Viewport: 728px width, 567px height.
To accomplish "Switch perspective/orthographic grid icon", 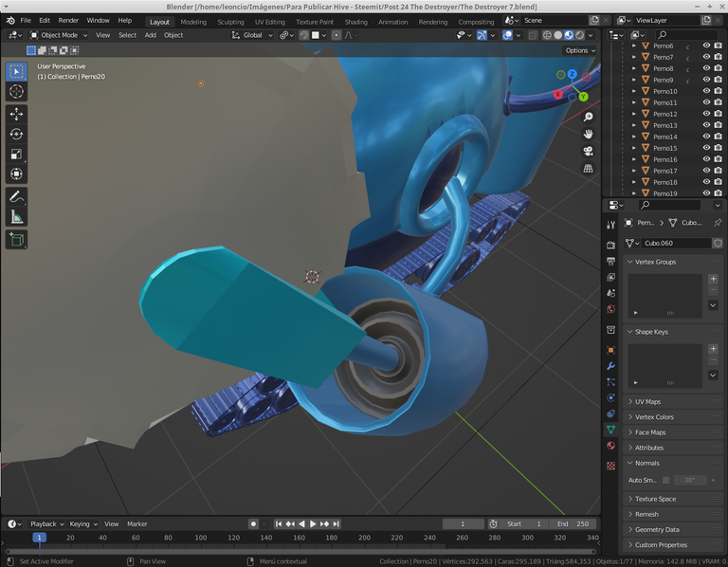I will tap(589, 169).
